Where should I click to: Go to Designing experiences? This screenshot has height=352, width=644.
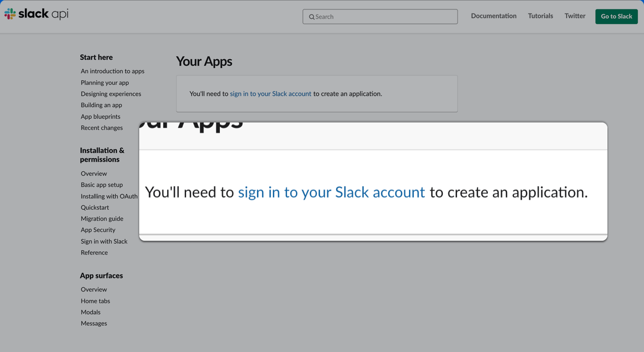click(111, 94)
